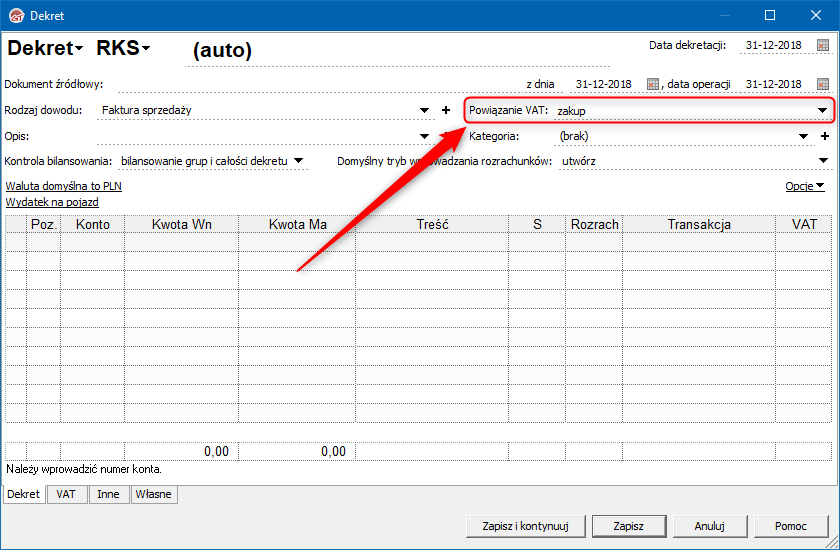This screenshot has width=840, height=550.
Task: Open calendar picker for data operacji
Action: pyautogui.click(x=823, y=84)
